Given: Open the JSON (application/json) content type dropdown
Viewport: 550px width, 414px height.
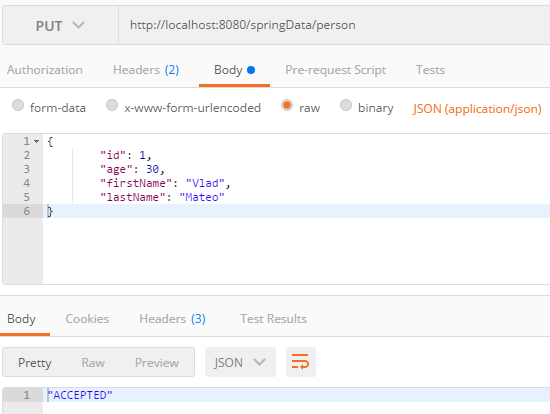Looking at the screenshot, I should (477, 109).
